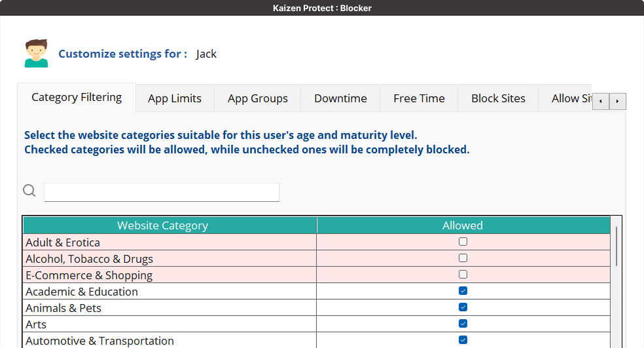Image resolution: width=644 pixels, height=348 pixels.
Task: Click the Website Category column header
Action: 162,225
